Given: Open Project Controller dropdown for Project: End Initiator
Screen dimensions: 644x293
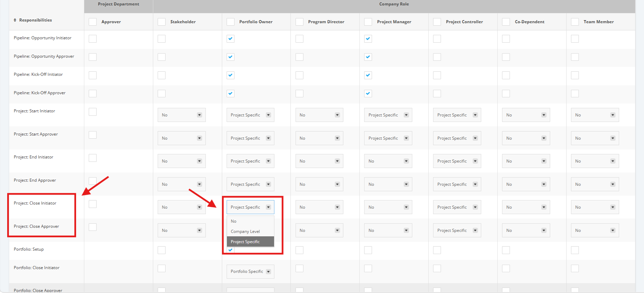Looking at the screenshot, I should 457,161.
